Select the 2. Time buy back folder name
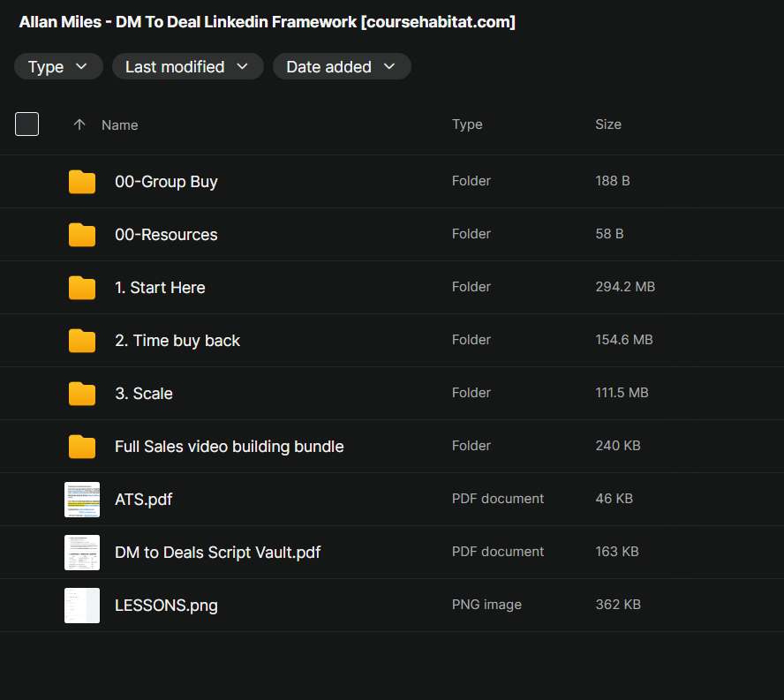The width and height of the screenshot is (784, 700). pos(177,341)
